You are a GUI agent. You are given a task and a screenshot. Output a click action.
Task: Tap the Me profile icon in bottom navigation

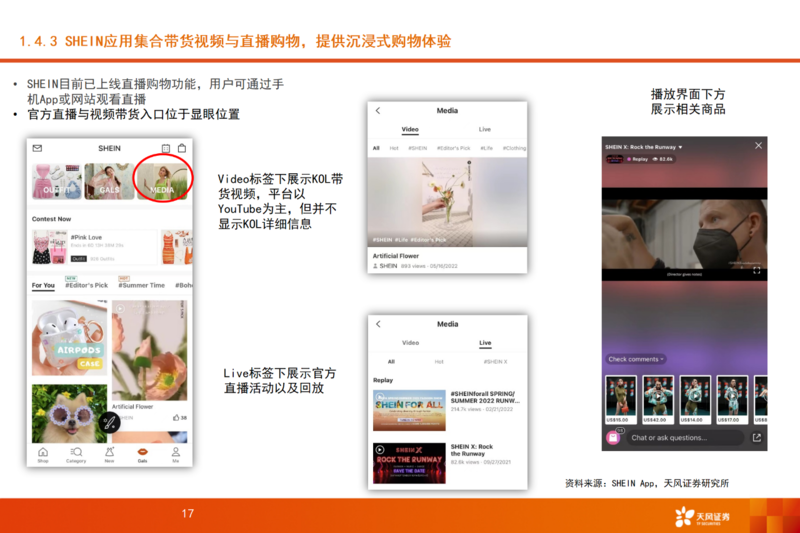(175, 453)
